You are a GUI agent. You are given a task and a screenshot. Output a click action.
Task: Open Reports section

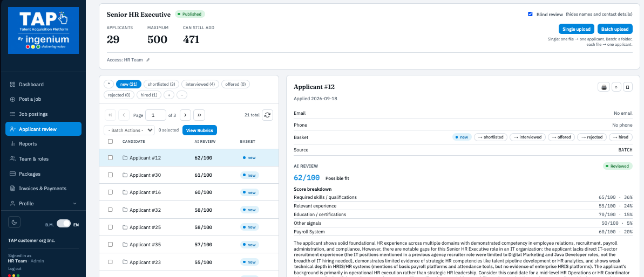(x=43, y=144)
